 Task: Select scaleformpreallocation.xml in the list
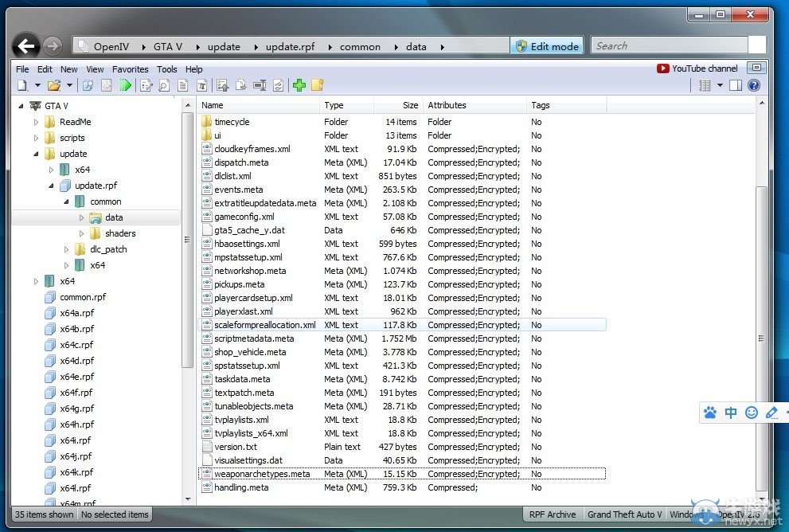[x=401, y=325]
